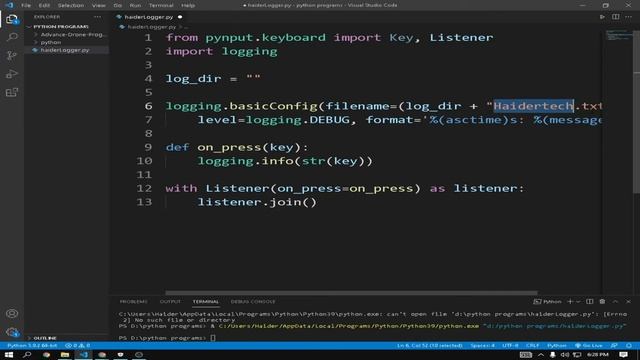Click the VS Code logo icon in title bar

[9, 5]
